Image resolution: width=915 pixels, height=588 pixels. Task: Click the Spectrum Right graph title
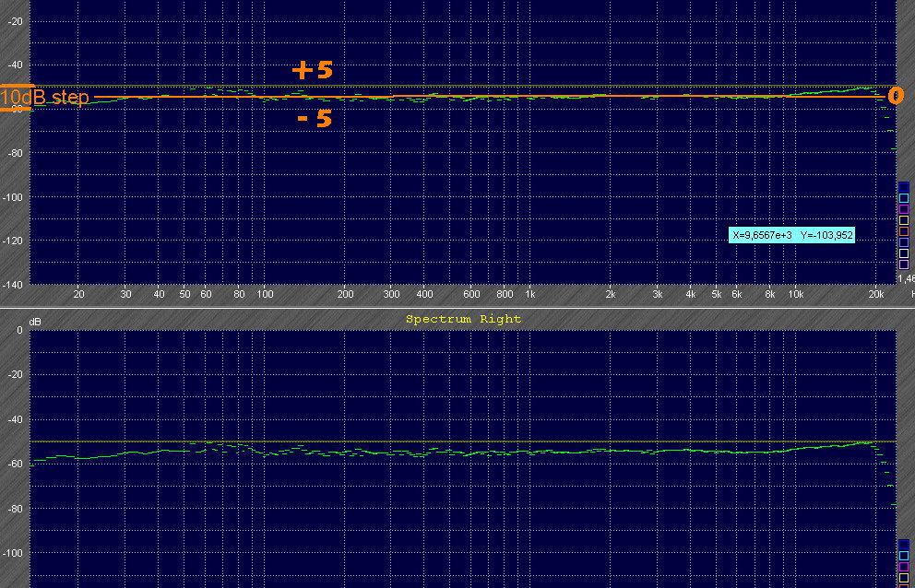coord(463,319)
